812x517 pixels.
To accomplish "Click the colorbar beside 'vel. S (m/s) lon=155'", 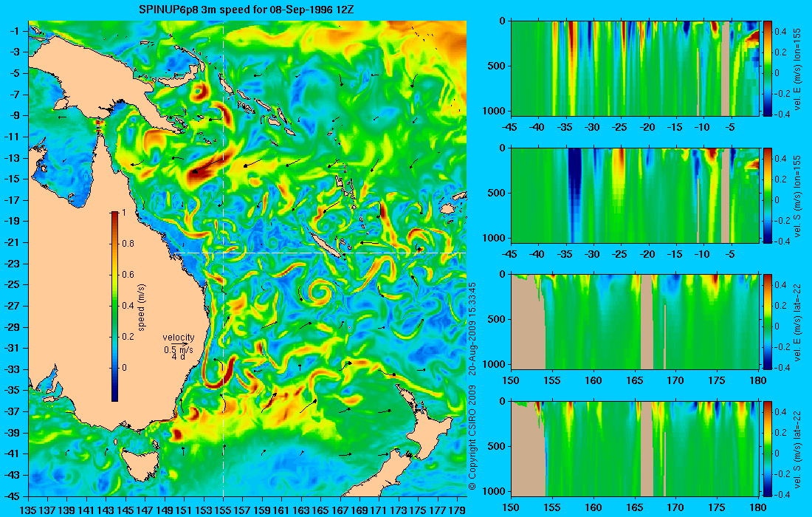I will [x=768, y=195].
